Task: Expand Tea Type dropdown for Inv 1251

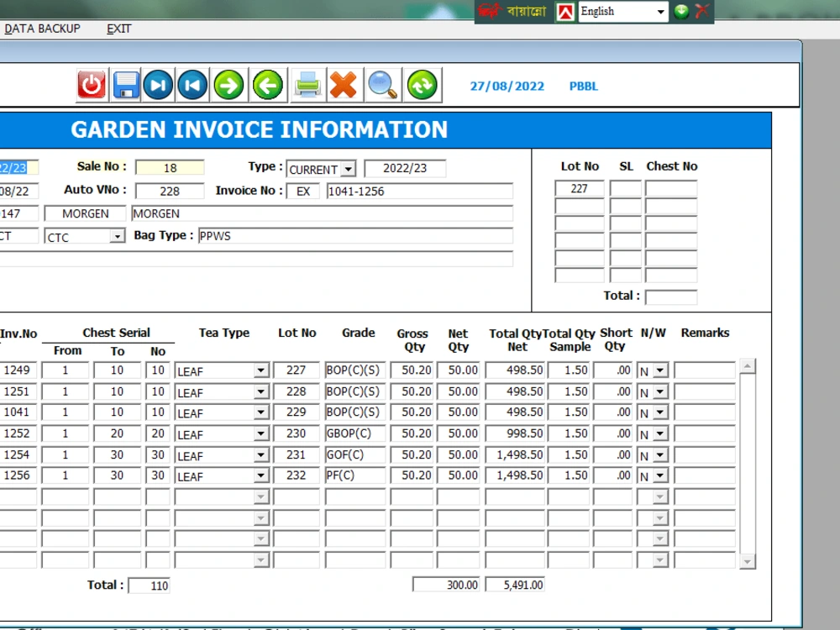Action: click(x=260, y=392)
